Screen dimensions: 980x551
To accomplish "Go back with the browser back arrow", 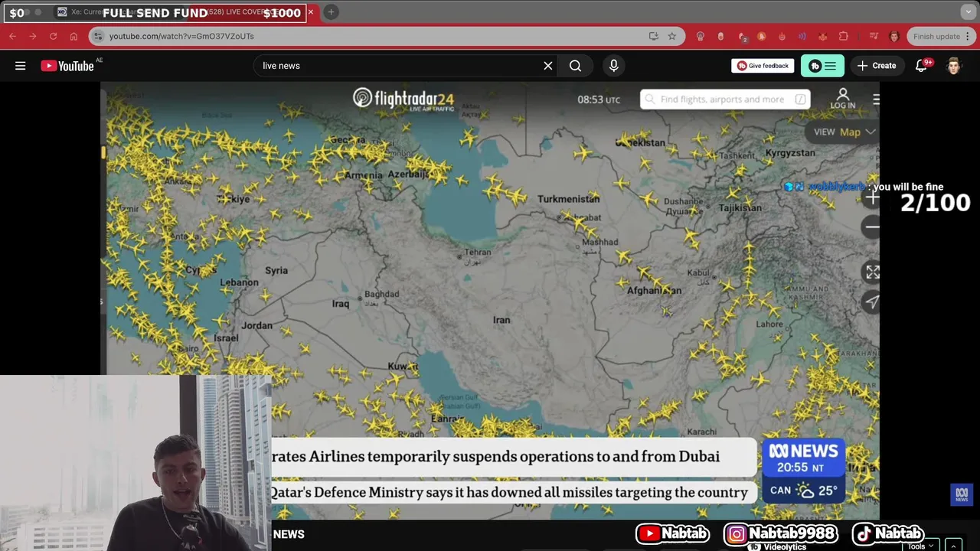I will 12,36.
